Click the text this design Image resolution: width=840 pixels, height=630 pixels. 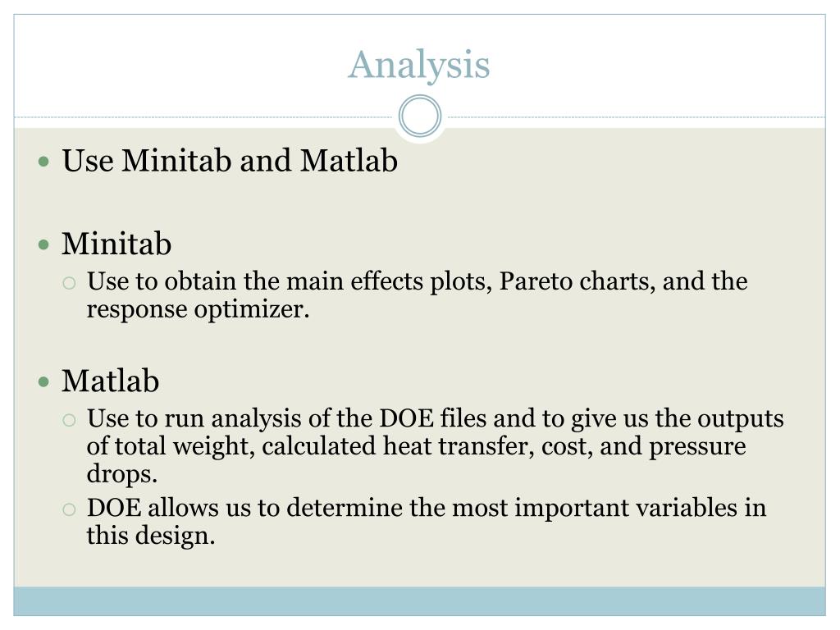click(151, 536)
